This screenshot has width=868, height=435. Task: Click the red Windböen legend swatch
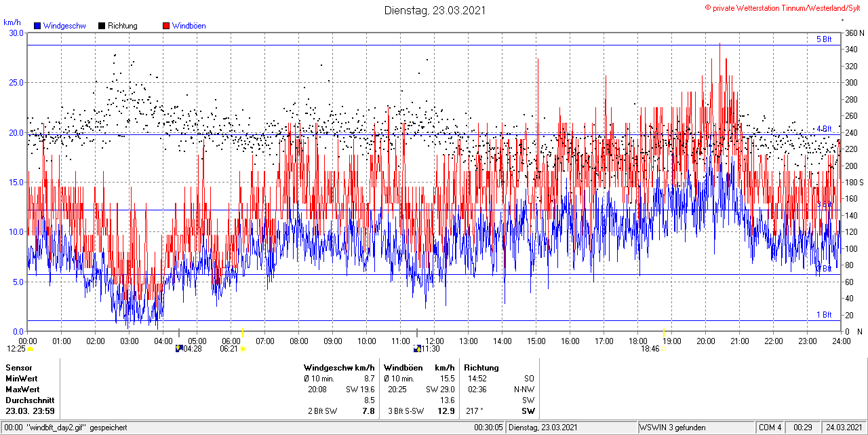click(x=166, y=26)
